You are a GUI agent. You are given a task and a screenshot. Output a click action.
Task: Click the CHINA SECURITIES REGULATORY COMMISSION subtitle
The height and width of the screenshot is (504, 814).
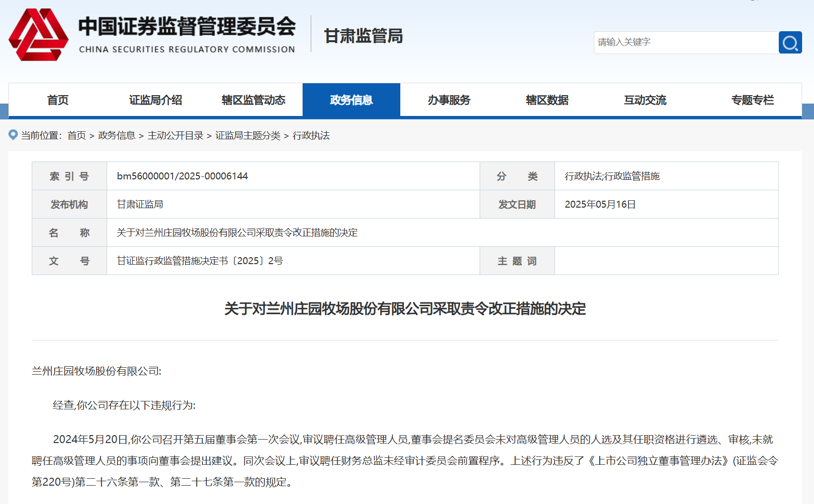click(187, 49)
